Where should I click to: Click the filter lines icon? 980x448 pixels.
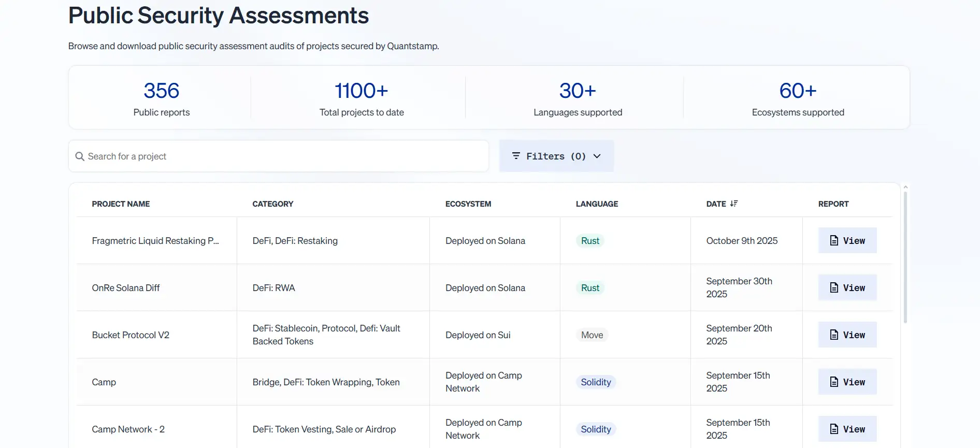point(516,156)
